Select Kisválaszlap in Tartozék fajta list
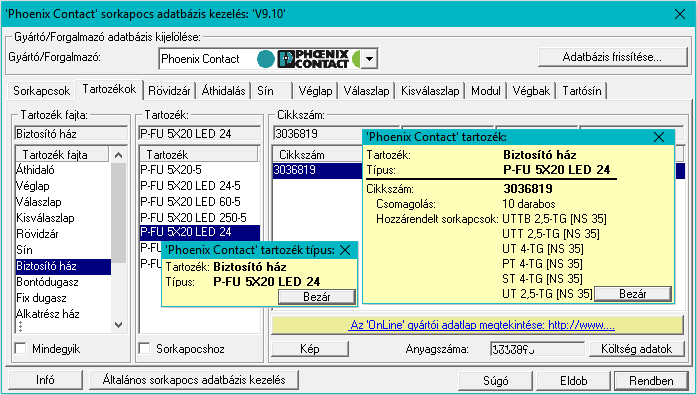The height and width of the screenshot is (395, 697). [x=63, y=218]
